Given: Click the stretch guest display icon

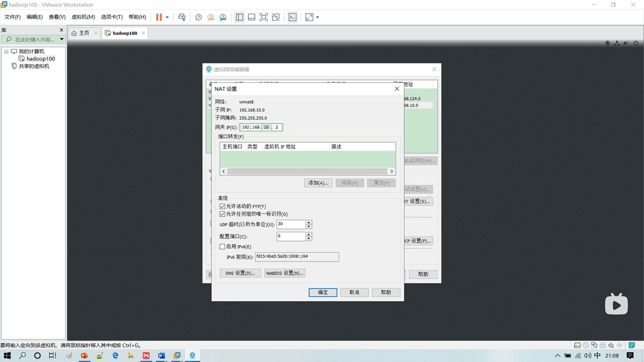Looking at the screenshot, I should (309, 17).
